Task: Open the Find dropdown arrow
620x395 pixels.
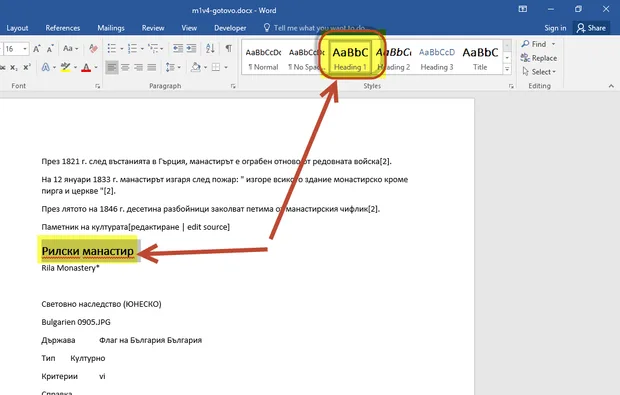Action: pyautogui.click(x=554, y=44)
